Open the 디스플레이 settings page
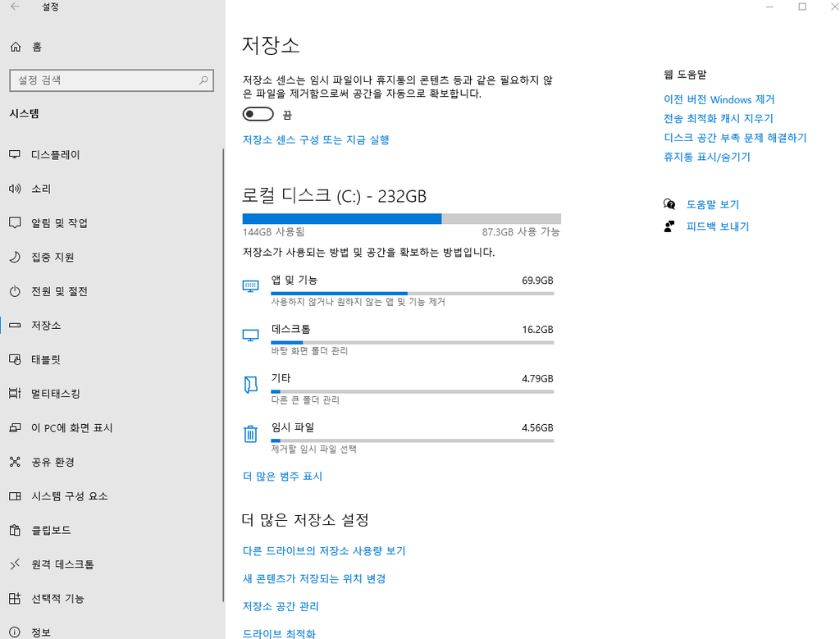 click(112, 155)
